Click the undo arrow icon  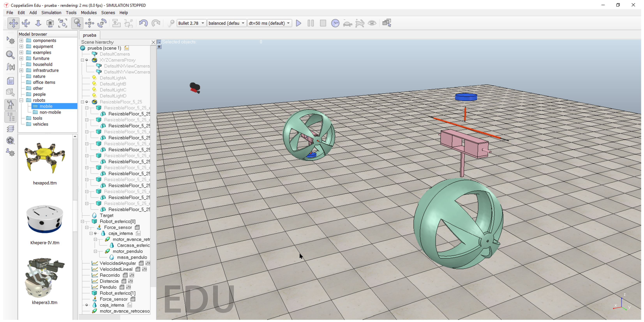point(143,23)
